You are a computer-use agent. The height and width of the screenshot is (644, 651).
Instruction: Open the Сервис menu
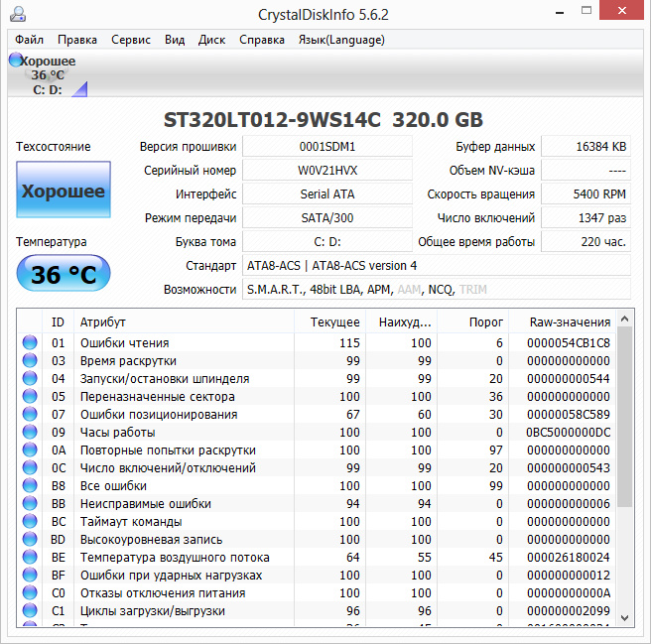(131, 40)
